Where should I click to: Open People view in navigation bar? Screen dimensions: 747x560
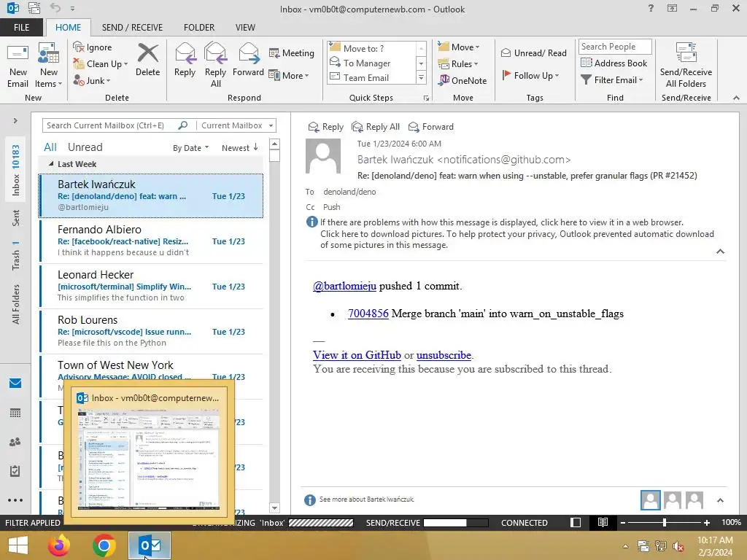pos(15,442)
